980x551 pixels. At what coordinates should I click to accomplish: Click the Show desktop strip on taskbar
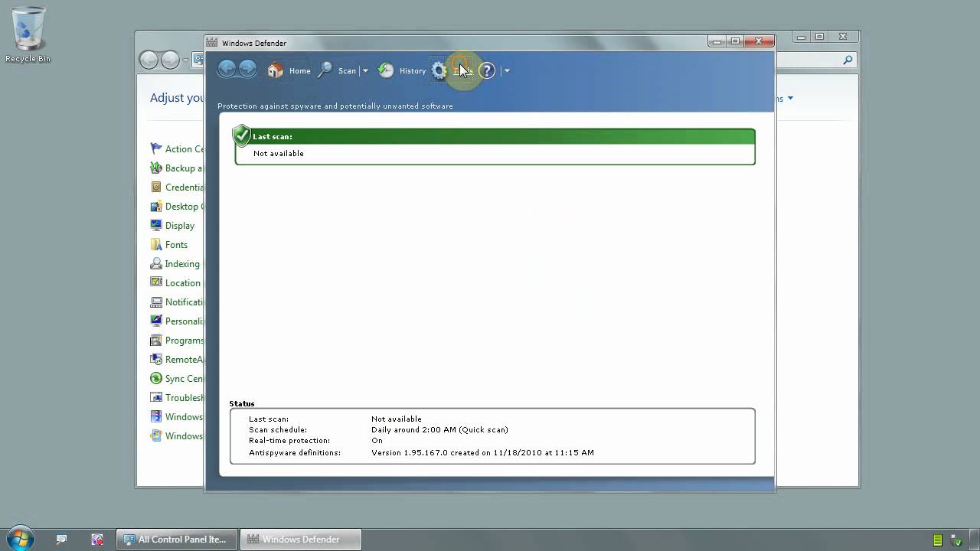pos(975,540)
